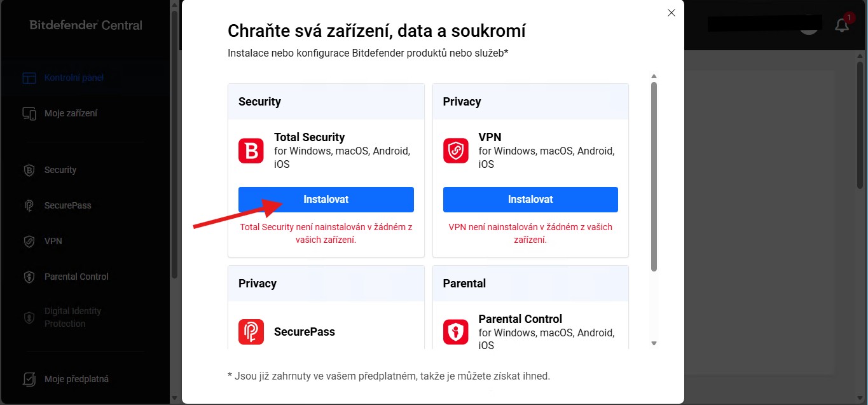Click the Moje zařízení devices icon
This screenshot has height=405, width=868.
click(29, 114)
